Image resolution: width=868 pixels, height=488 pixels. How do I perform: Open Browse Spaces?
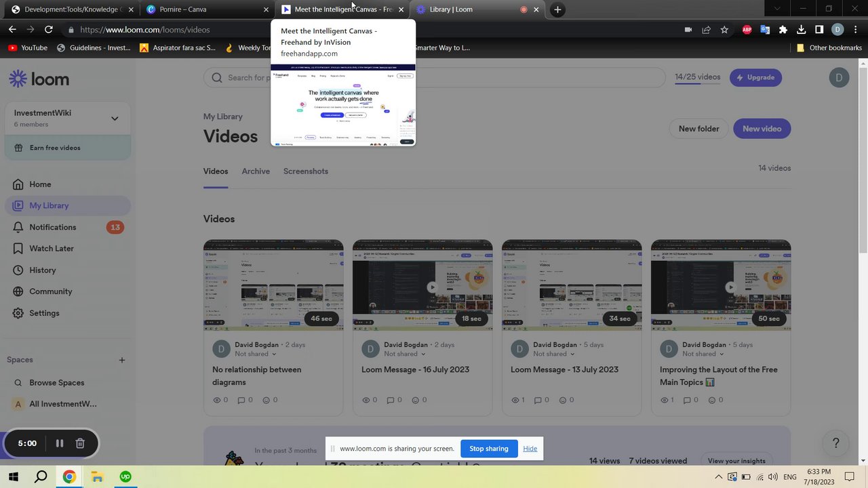click(x=67, y=383)
